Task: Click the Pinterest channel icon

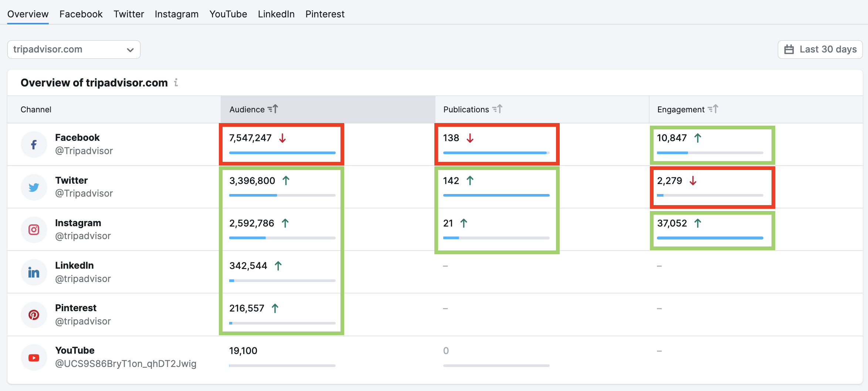Action: [x=34, y=315]
